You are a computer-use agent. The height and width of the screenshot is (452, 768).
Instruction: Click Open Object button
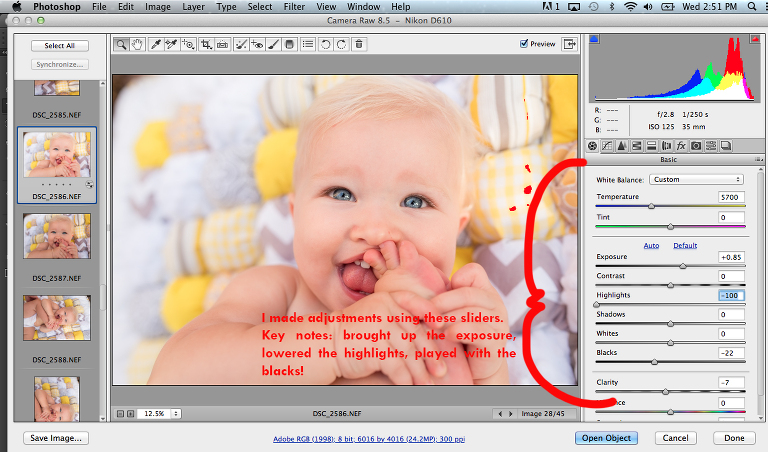tap(606, 438)
